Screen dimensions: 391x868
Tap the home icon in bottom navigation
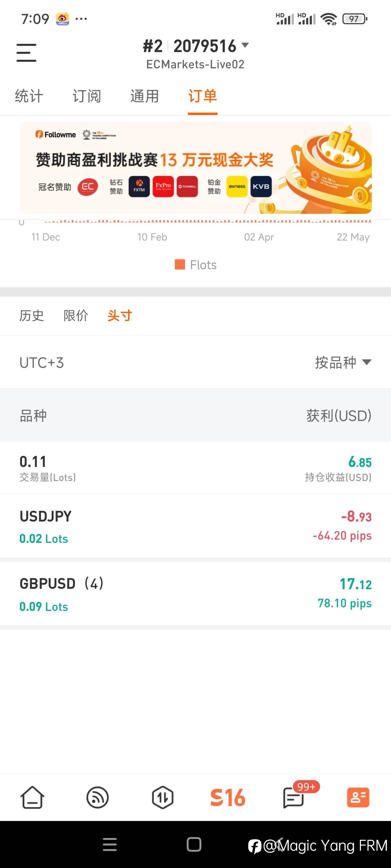click(33, 797)
